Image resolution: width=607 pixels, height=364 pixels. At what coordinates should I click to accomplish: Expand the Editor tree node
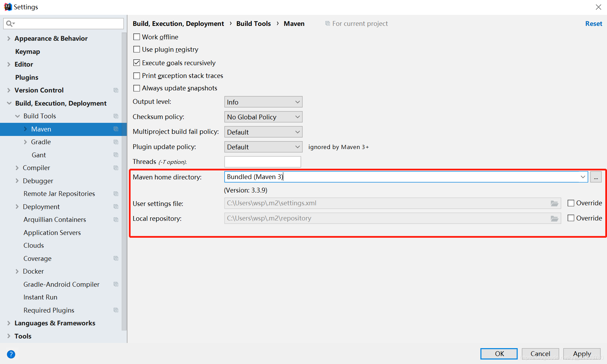point(9,65)
